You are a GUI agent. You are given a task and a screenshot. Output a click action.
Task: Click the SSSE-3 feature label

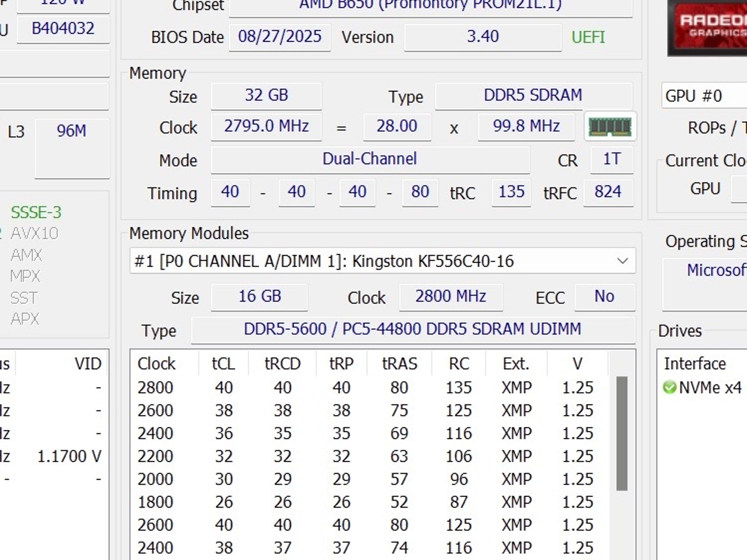click(36, 213)
